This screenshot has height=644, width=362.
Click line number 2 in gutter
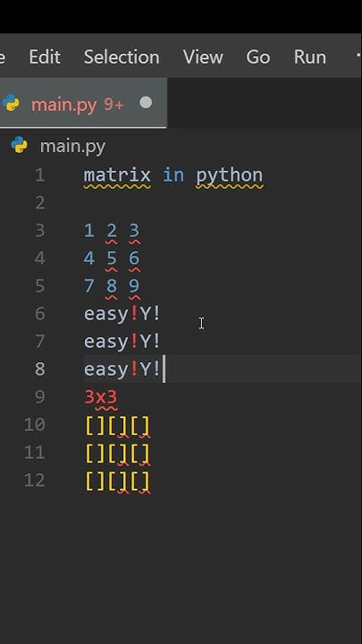point(40,203)
